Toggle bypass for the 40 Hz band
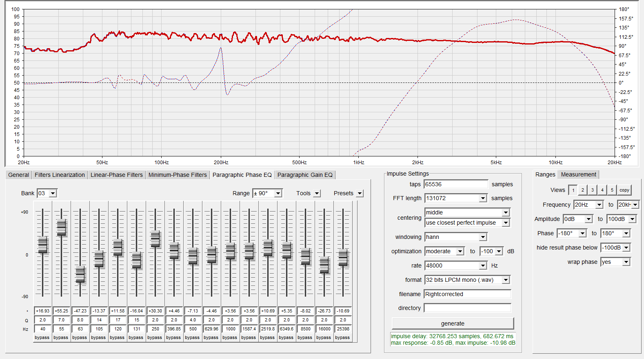 42,337
